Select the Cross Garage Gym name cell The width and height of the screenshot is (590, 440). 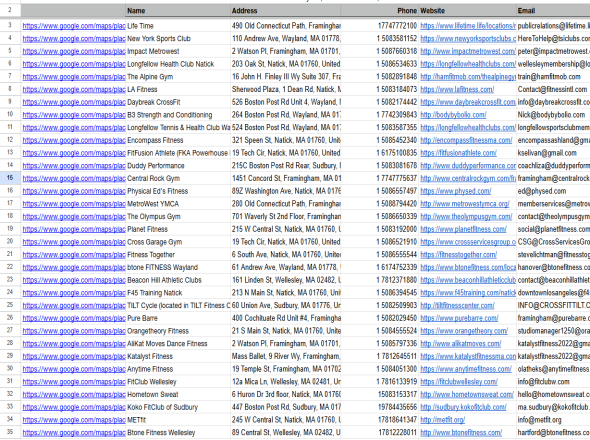[x=178, y=242]
